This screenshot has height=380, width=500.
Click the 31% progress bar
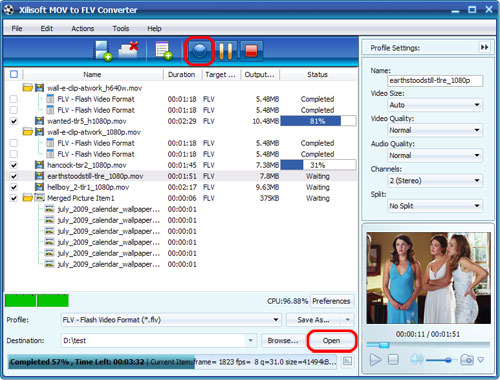318,165
